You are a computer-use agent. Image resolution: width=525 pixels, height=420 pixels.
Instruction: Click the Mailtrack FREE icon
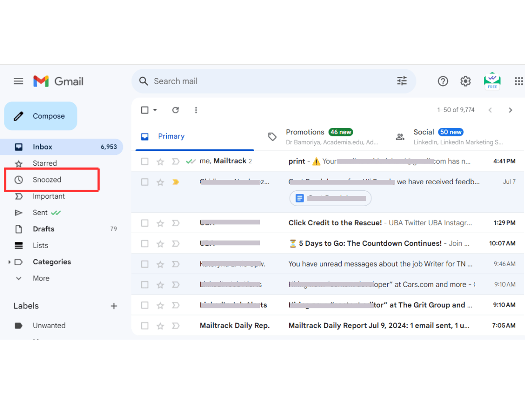pyautogui.click(x=492, y=81)
